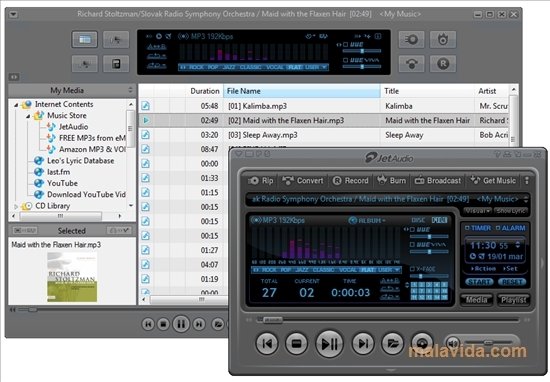Select Leo's Lyric Database tree item

pyautogui.click(x=81, y=161)
